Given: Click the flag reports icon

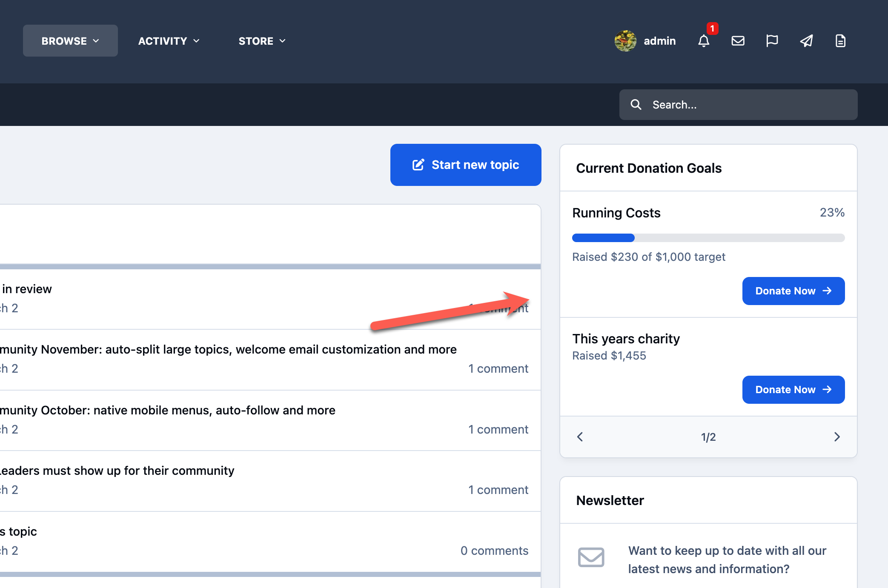Looking at the screenshot, I should (772, 41).
